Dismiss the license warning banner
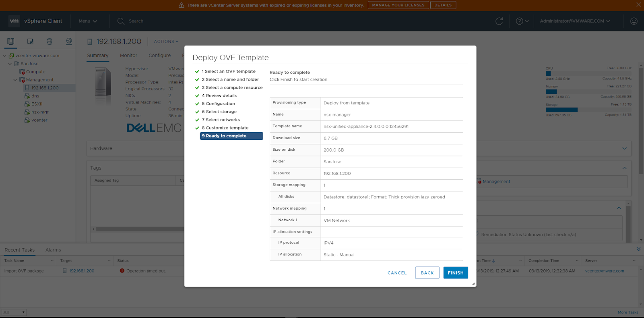 coord(638,5)
